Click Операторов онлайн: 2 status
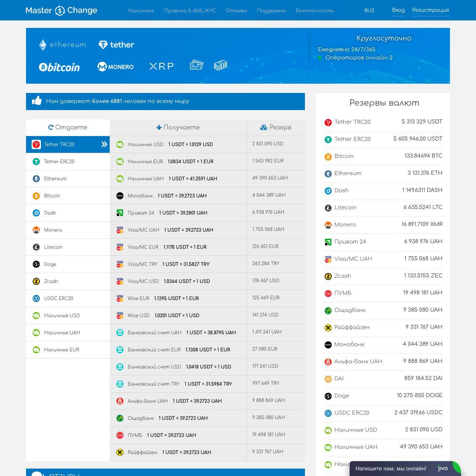 point(359,58)
